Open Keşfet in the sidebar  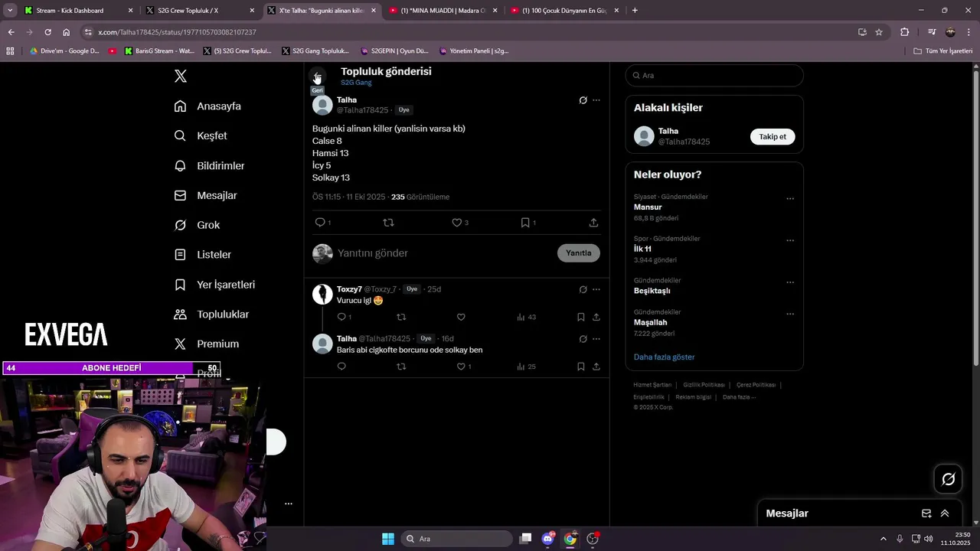pyautogui.click(x=201, y=135)
